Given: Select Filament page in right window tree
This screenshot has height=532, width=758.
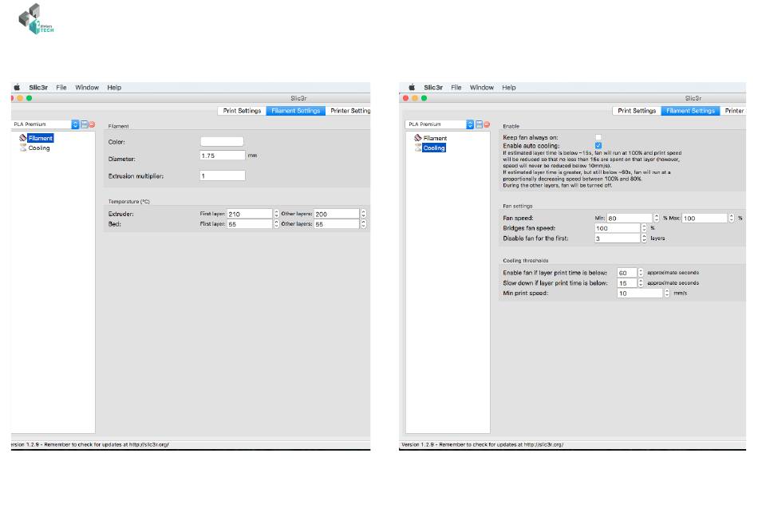Looking at the screenshot, I should click(435, 138).
